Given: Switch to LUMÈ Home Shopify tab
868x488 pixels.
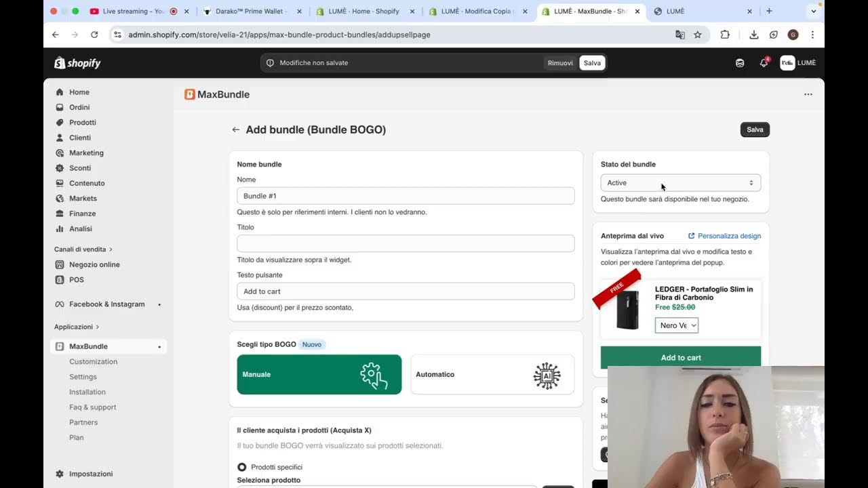Looking at the screenshot, I should pos(363,12).
